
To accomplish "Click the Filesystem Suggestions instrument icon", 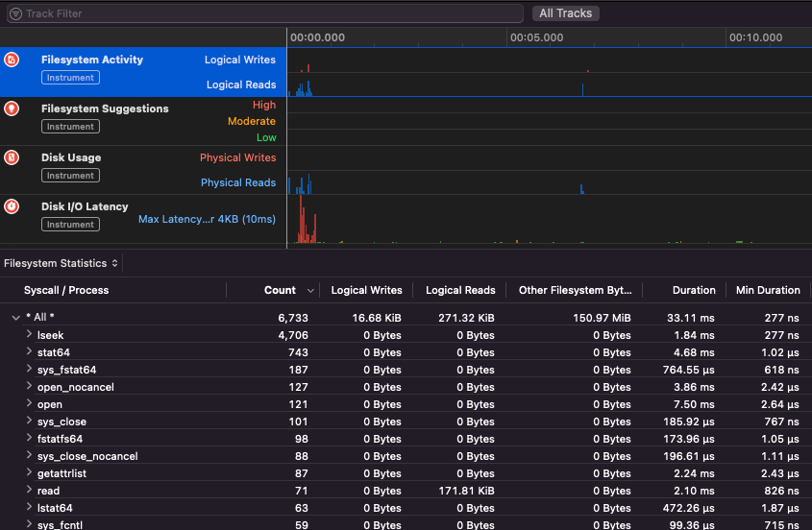I will [12, 108].
